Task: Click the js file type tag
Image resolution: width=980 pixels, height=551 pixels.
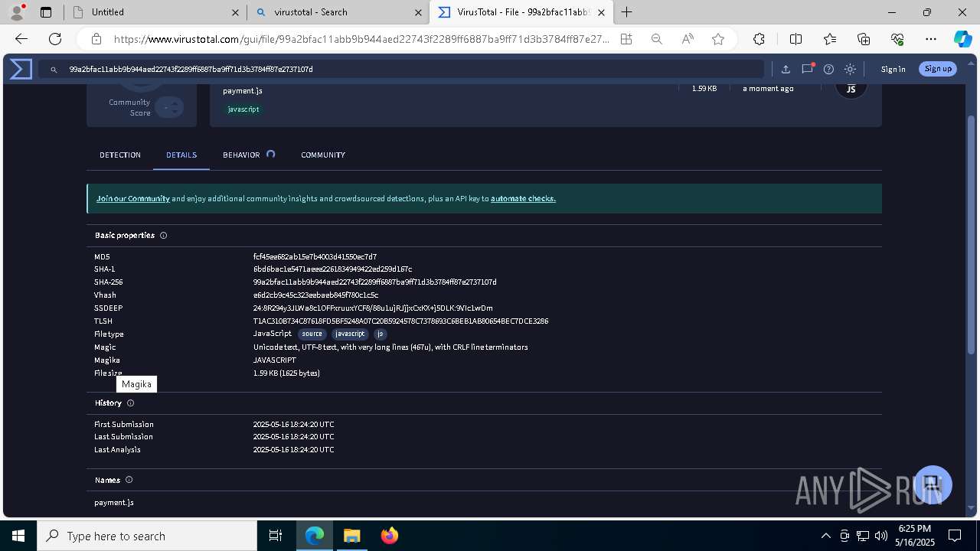Action: (x=380, y=334)
